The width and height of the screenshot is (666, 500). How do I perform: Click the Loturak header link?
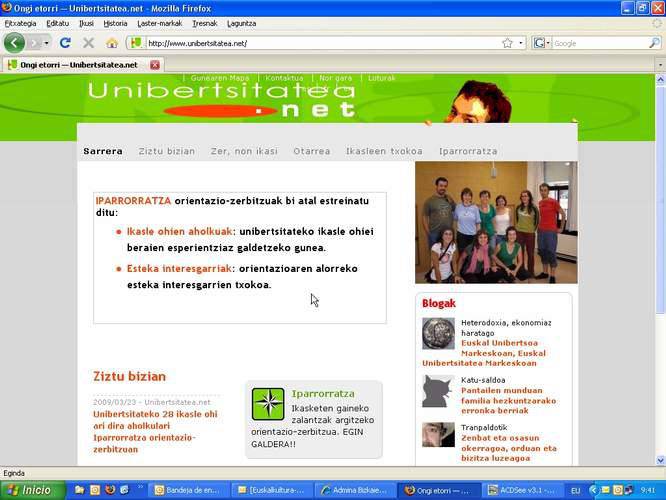coord(382,78)
